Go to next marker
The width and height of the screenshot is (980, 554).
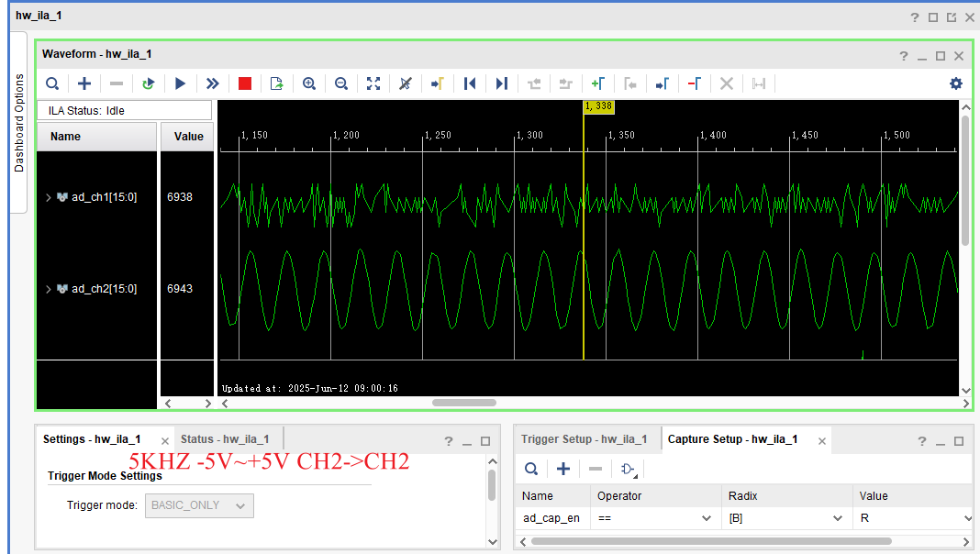point(662,83)
